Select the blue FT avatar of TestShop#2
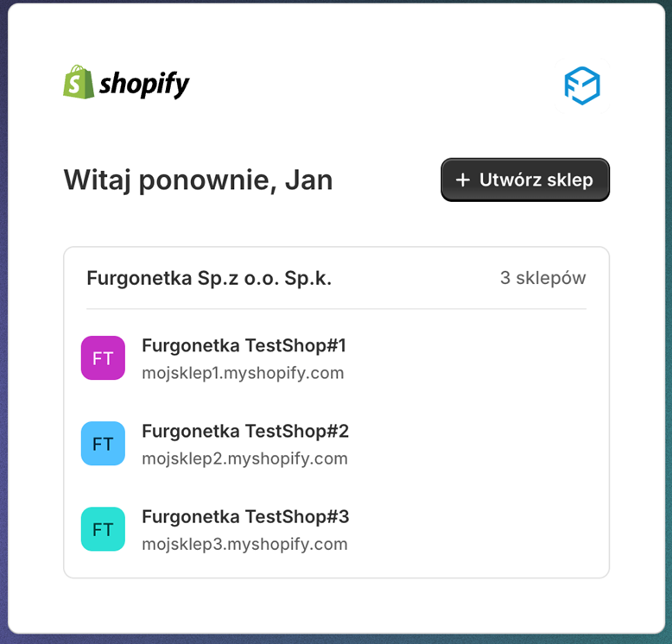672x644 pixels. pyautogui.click(x=103, y=444)
